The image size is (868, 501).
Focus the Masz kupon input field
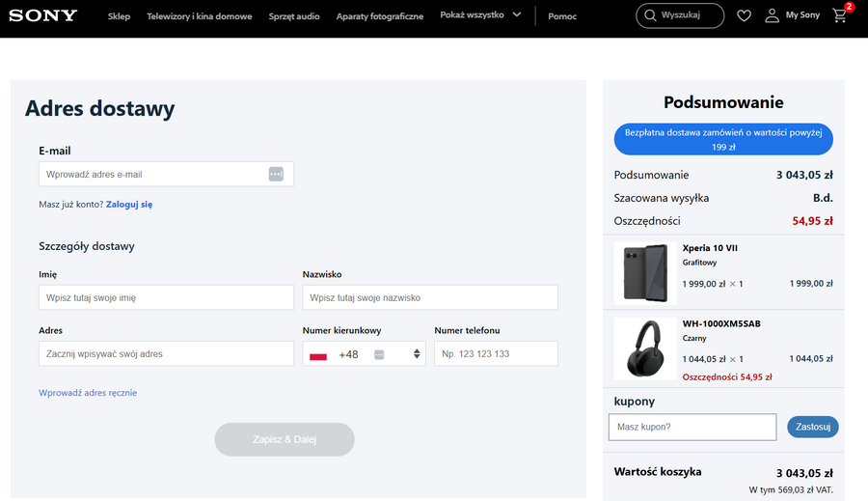tap(692, 427)
